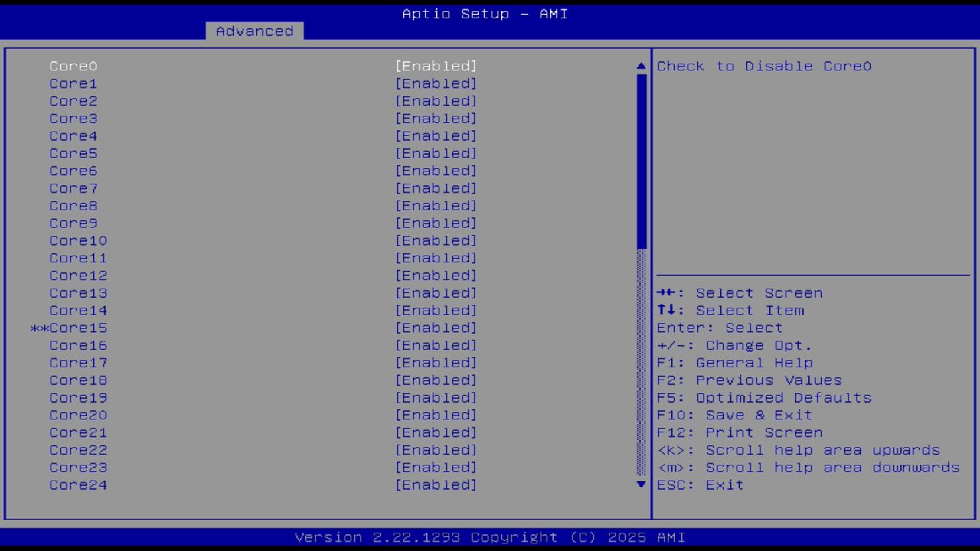Screen dimensions: 980x551
Task: Click the Aptio Setup title bar
Action: [x=484, y=14]
